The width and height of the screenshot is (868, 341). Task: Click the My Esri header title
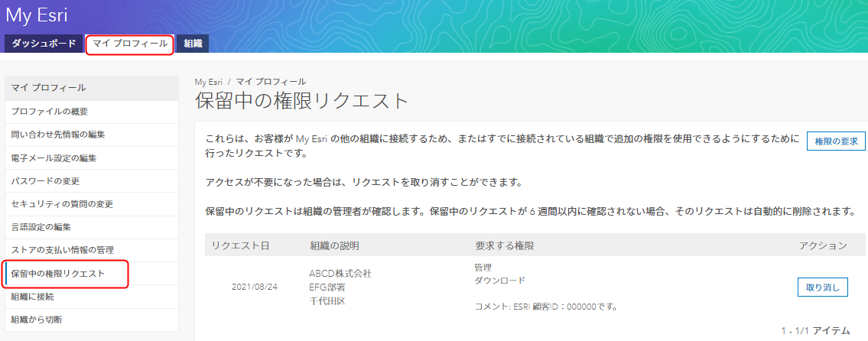click(37, 15)
